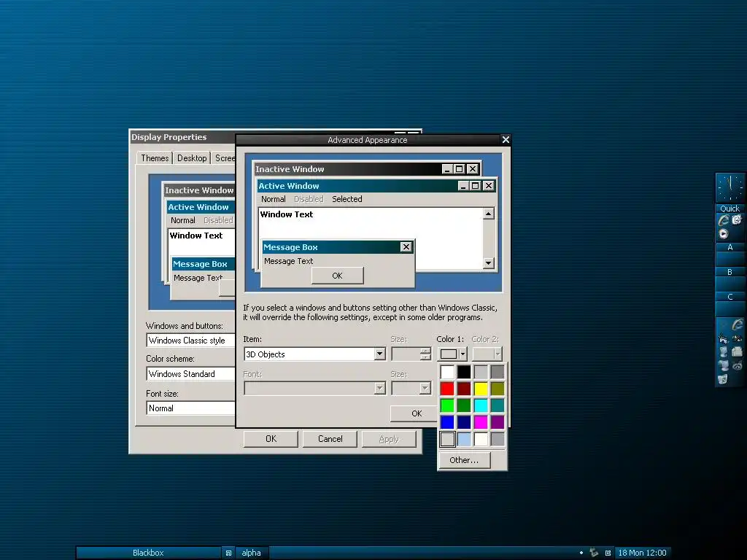Click Cancel in Display Properties

pyautogui.click(x=330, y=438)
